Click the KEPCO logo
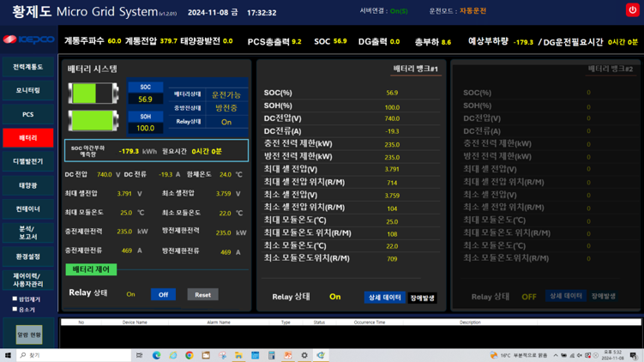The width and height of the screenshot is (644, 362). point(28,40)
